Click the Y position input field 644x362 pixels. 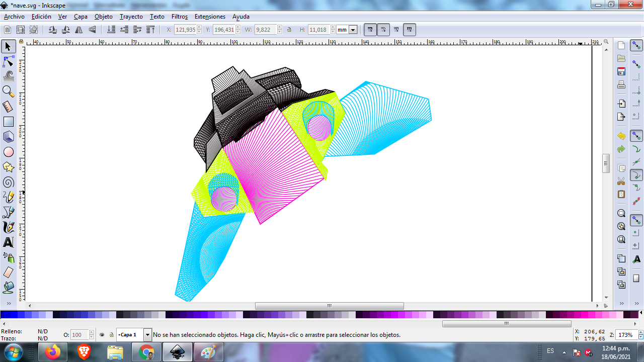point(223,30)
